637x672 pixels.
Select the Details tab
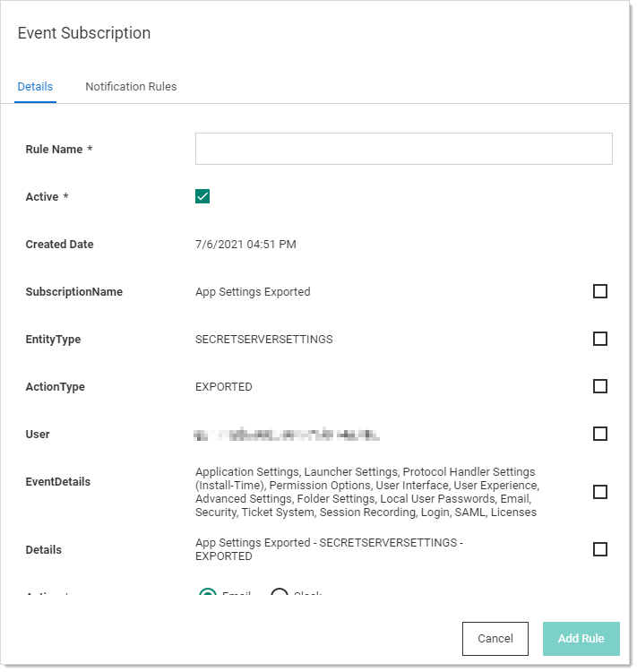point(36,87)
